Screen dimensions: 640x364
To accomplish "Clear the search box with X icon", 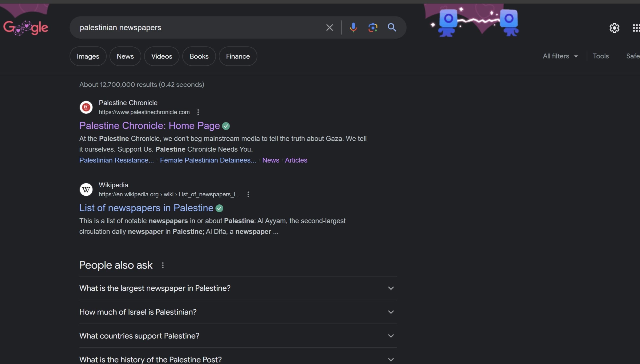I will [x=329, y=27].
